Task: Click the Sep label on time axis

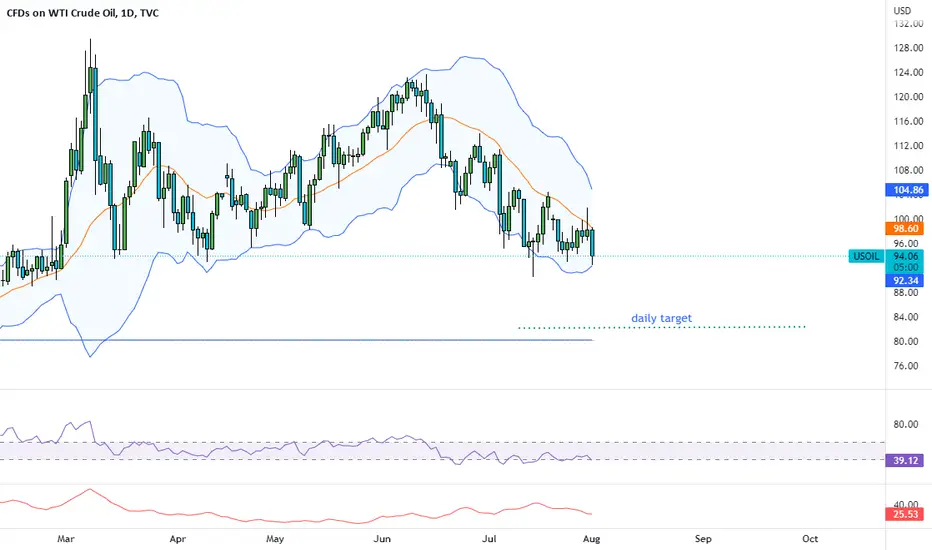Action: click(703, 539)
